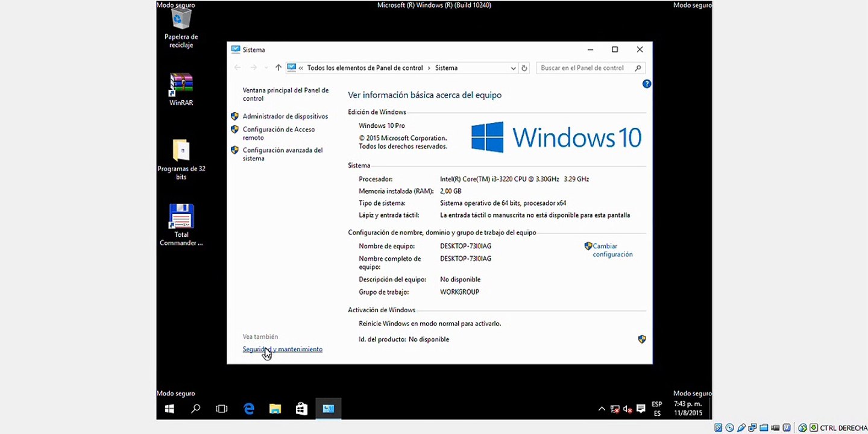Screen dimensions: 868x434
Task: Click the Windows 10 Pro edition text
Action: pos(382,125)
